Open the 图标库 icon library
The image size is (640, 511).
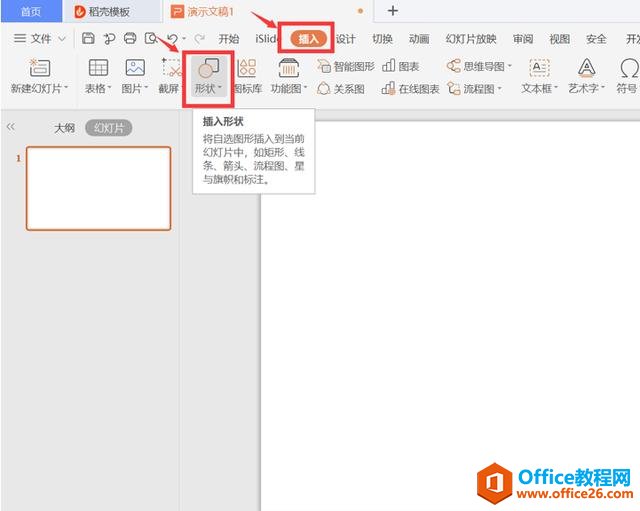[247, 76]
